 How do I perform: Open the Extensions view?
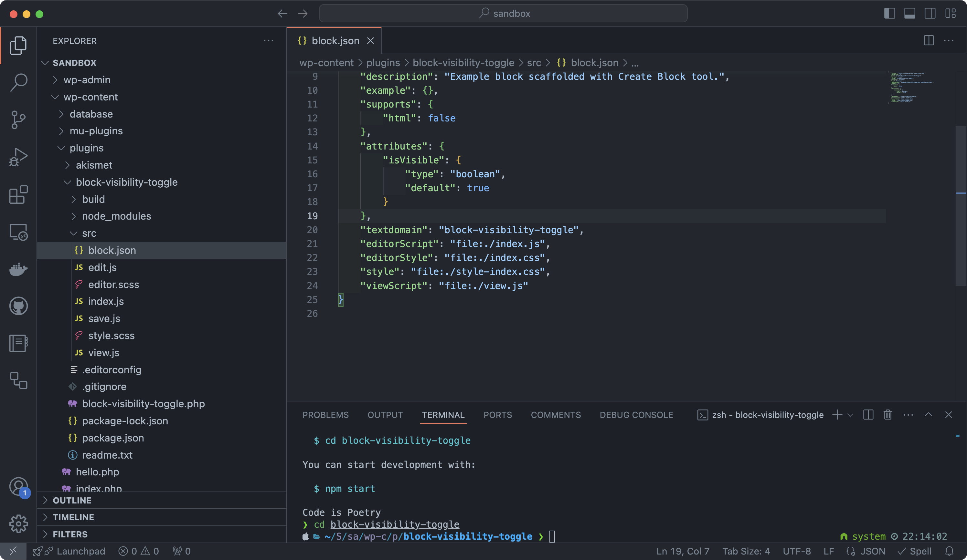[x=18, y=194]
